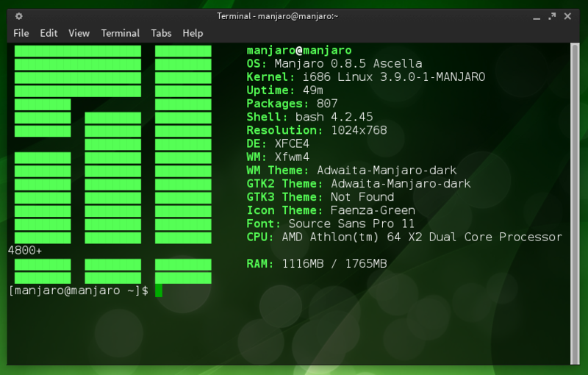Image resolution: width=588 pixels, height=375 pixels.
Task: Click the Resolution value '1024x768'
Action: (x=359, y=130)
